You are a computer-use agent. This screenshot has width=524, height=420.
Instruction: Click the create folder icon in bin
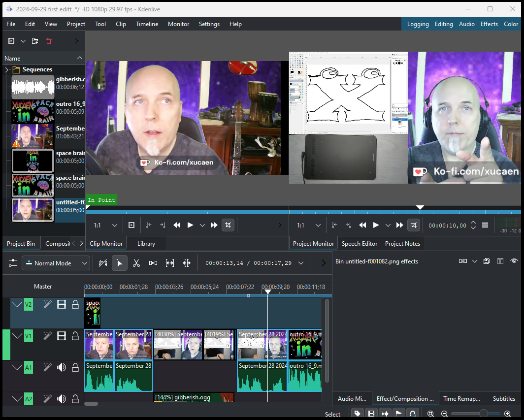pyautogui.click(x=35, y=41)
